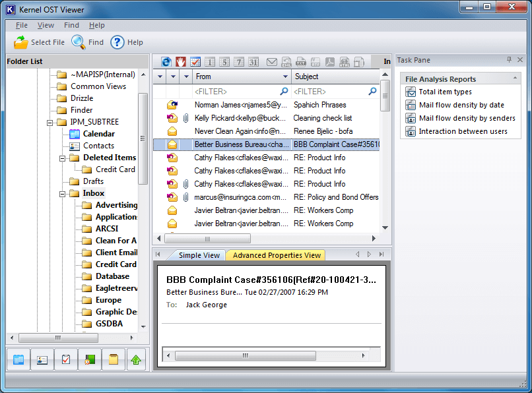
Task: Switch to the Simple View tab
Action: [x=199, y=255]
